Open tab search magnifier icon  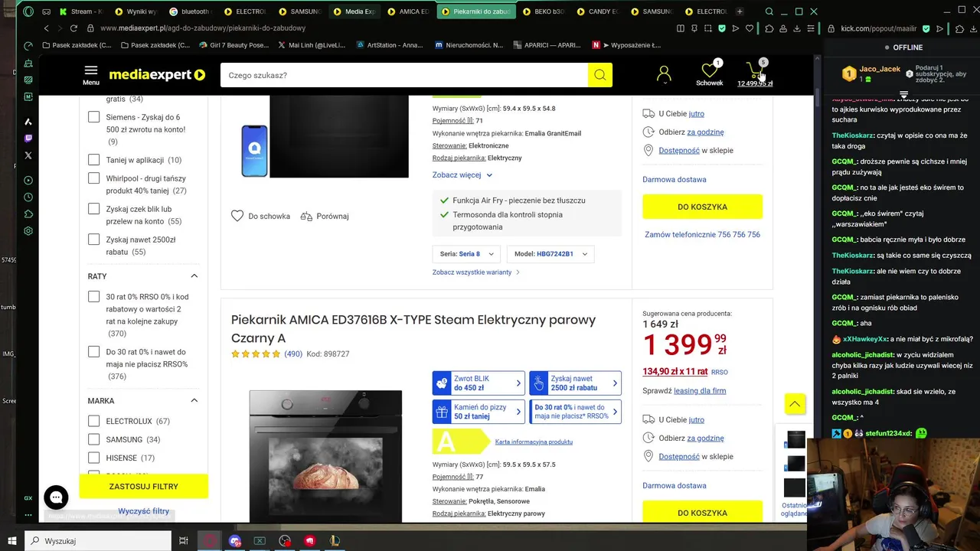[x=769, y=11]
